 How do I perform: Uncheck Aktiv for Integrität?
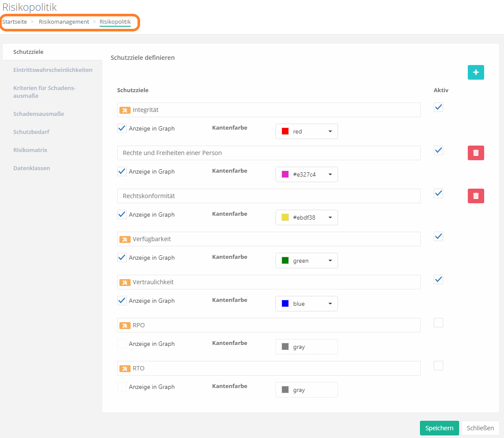pyautogui.click(x=438, y=107)
